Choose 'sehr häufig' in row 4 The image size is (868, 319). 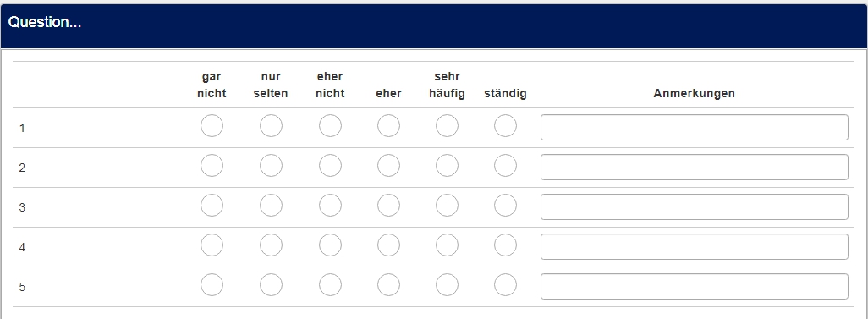pyautogui.click(x=447, y=245)
